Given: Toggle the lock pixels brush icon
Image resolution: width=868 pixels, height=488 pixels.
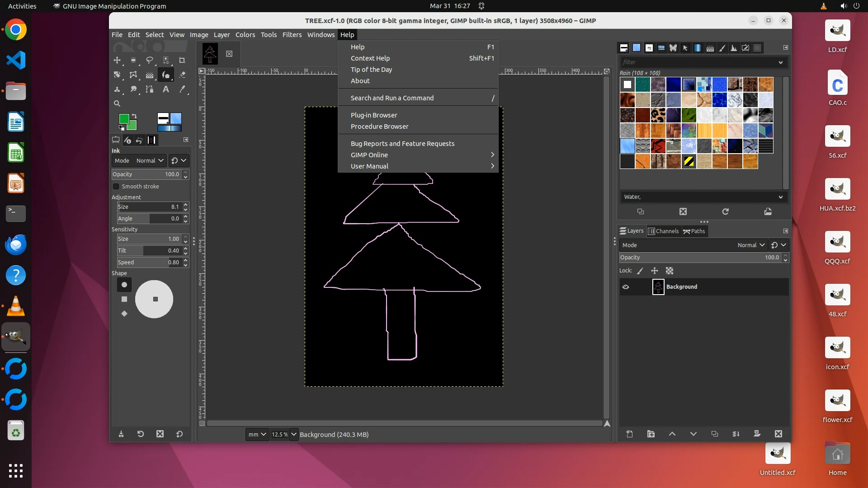Looking at the screenshot, I should (640, 271).
